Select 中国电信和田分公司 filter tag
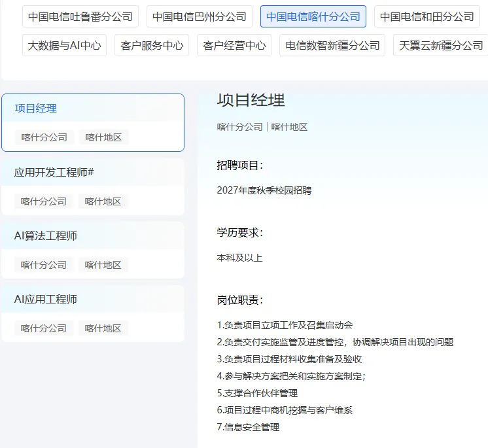 pyautogui.click(x=427, y=16)
